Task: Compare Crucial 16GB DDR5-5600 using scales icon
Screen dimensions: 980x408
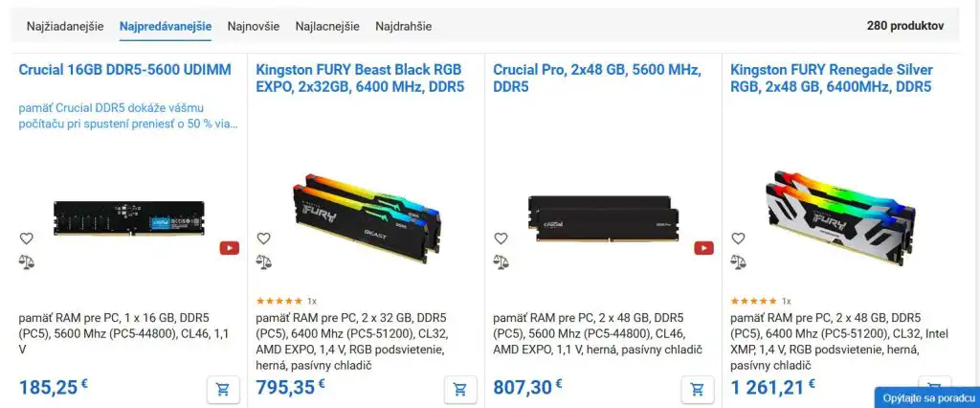Action: (26, 261)
